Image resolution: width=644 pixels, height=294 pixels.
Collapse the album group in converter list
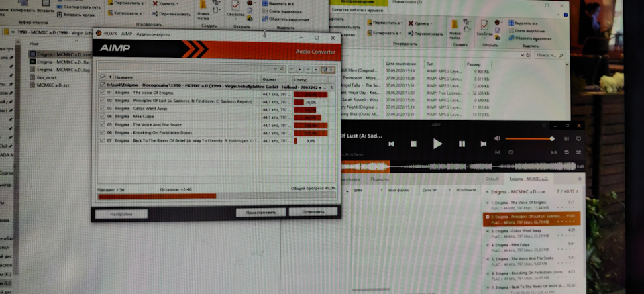[x=332, y=87]
